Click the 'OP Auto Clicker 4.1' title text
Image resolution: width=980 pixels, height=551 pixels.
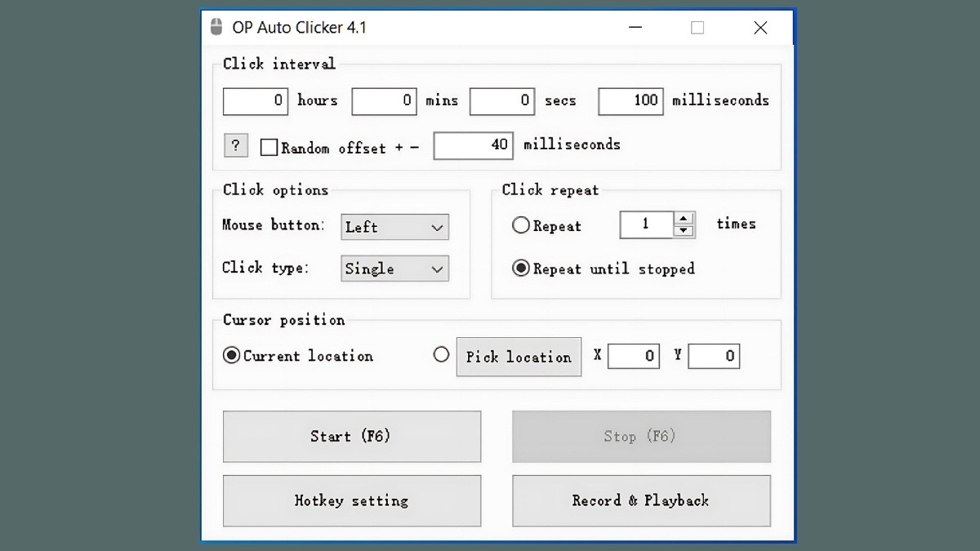(300, 27)
